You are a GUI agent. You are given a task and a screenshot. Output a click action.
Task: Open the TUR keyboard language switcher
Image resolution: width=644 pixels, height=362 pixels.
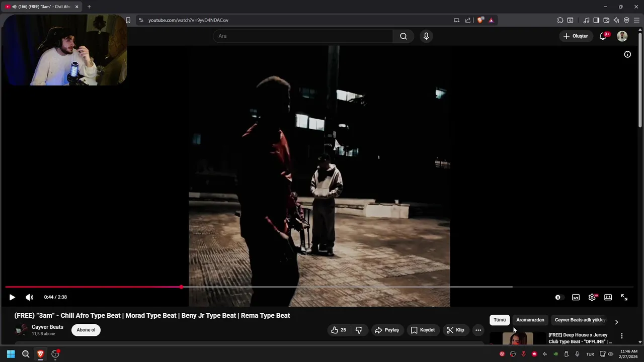pos(590,354)
